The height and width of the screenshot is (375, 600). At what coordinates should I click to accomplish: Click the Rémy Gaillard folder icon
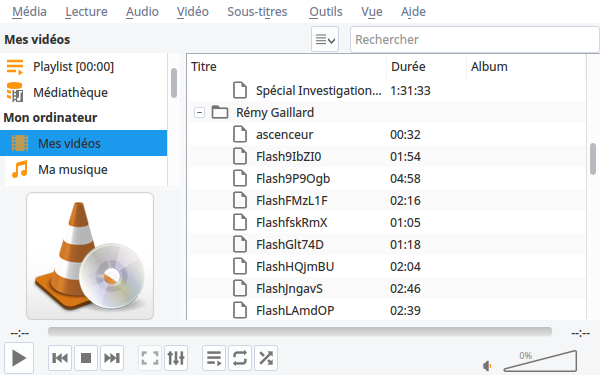[x=220, y=112]
